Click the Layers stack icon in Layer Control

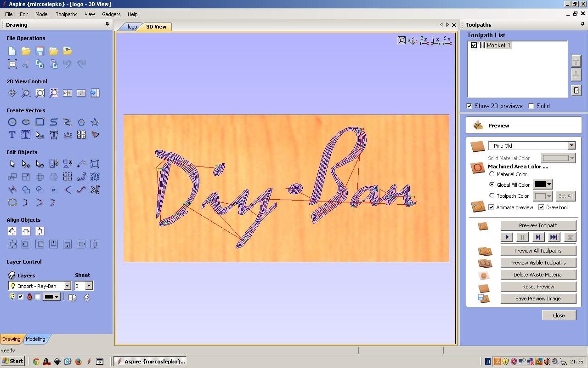(11, 275)
